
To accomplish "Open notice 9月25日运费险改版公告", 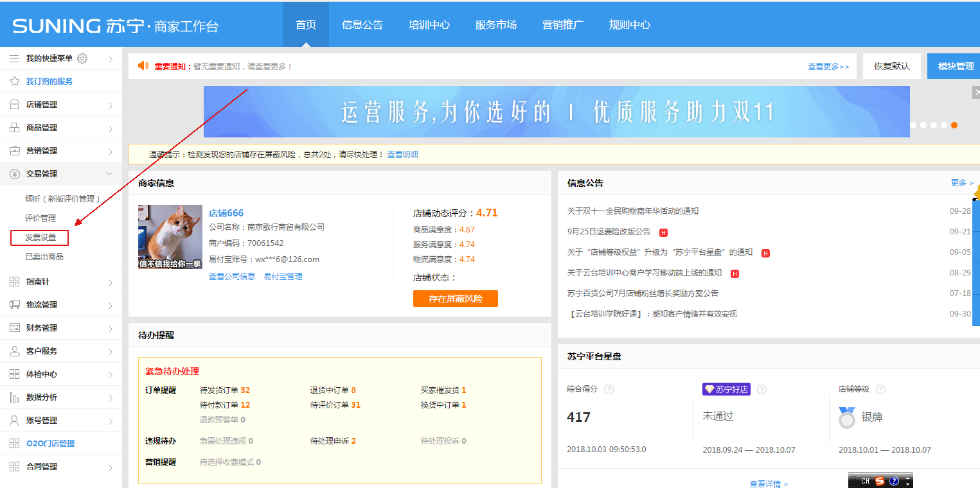I will (x=609, y=232).
